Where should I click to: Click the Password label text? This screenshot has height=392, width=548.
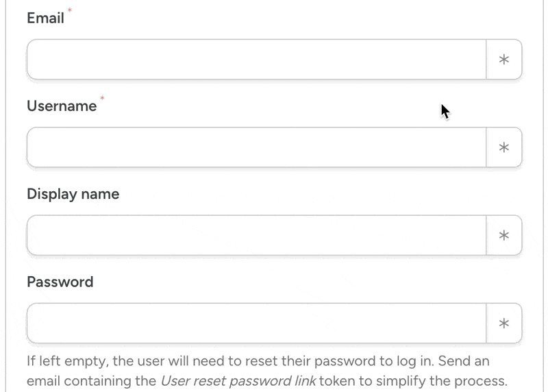(x=60, y=282)
